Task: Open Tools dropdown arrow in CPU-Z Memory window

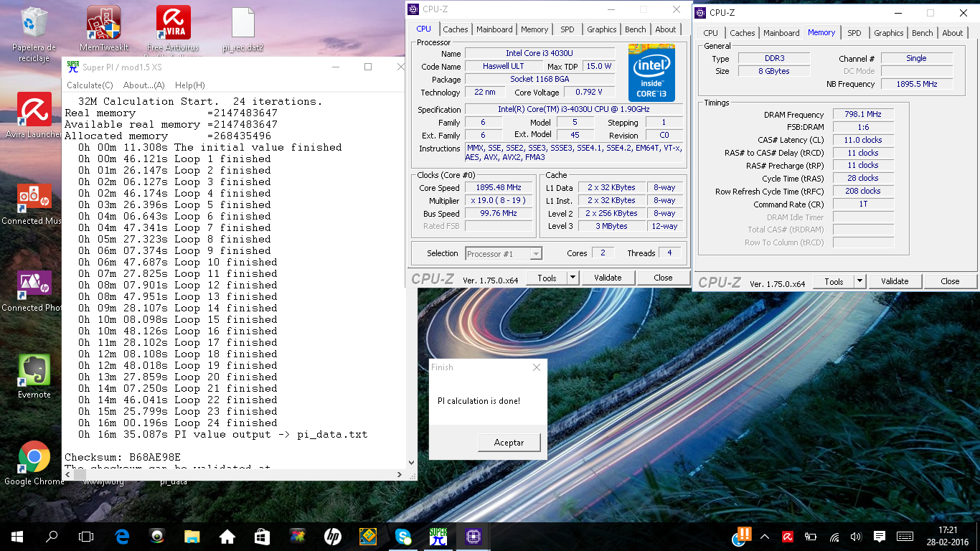Action: (859, 281)
